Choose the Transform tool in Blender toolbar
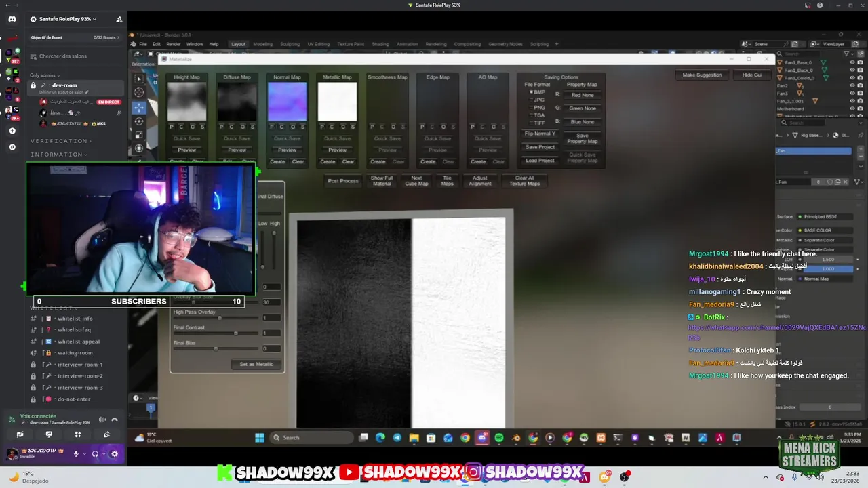 pos(139,148)
